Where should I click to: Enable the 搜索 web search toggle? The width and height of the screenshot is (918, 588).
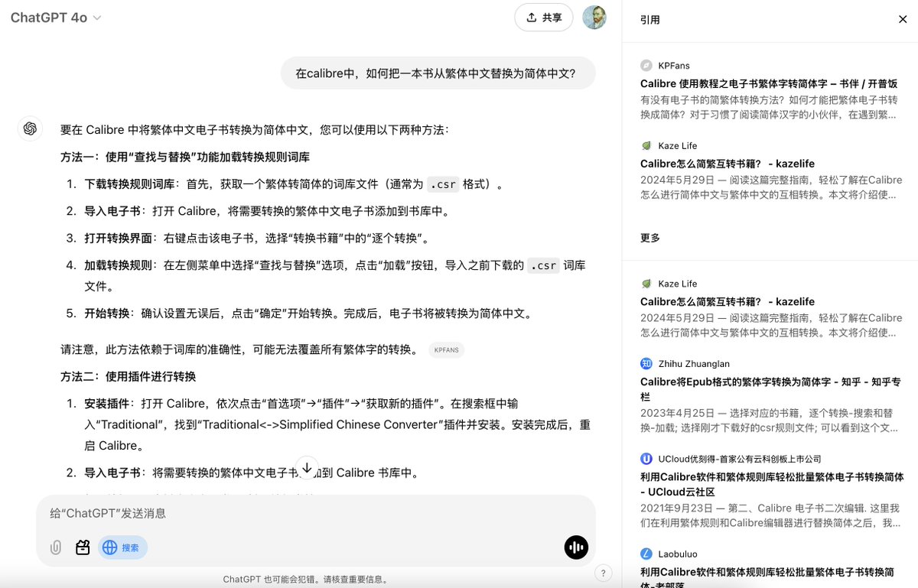pyautogui.click(x=122, y=547)
